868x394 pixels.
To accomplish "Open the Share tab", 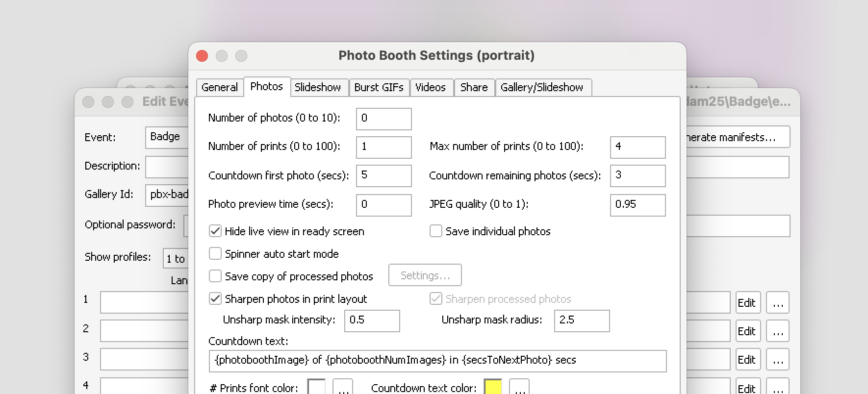I will click(473, 87).
